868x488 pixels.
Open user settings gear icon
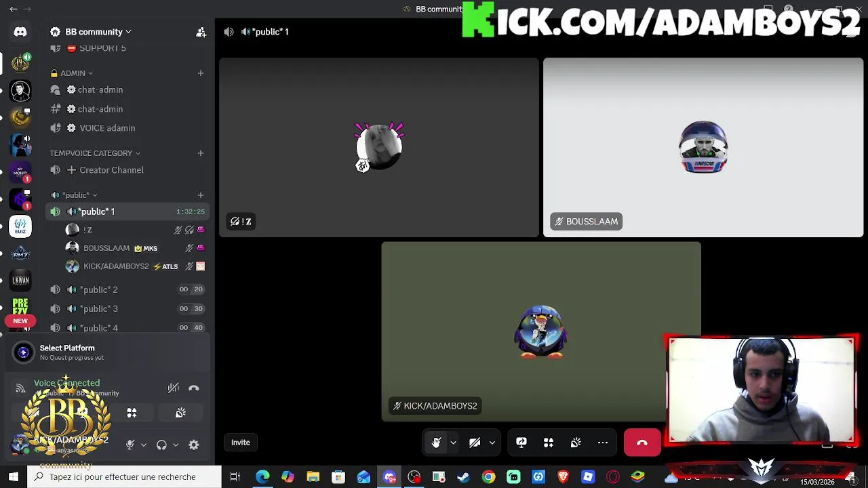[x=194, y=445]
